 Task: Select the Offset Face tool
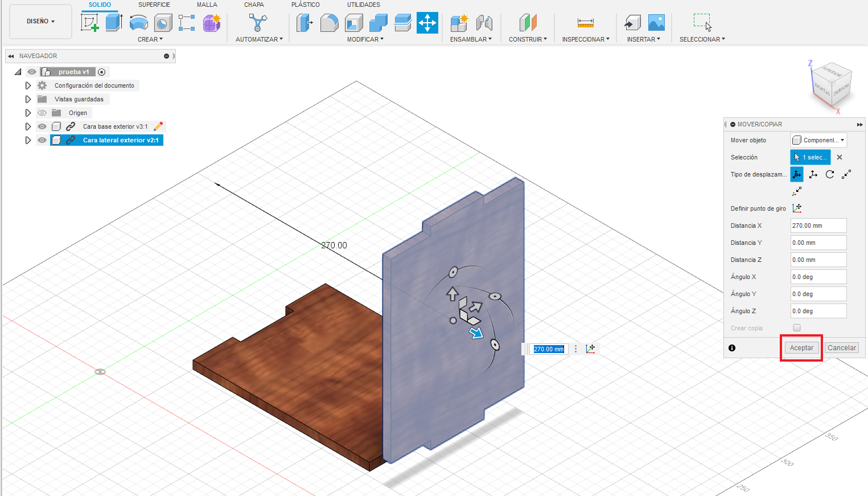click(x=403, y=23)
